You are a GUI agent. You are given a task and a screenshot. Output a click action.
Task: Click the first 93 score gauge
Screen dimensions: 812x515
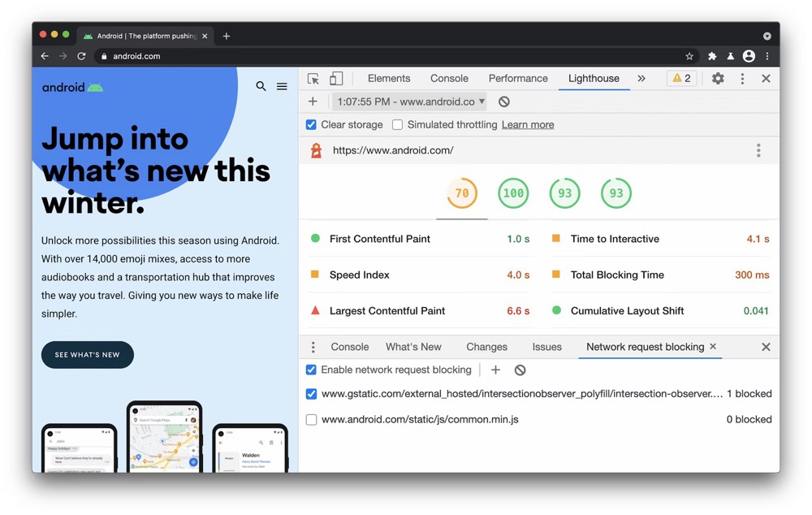[564, 193]
